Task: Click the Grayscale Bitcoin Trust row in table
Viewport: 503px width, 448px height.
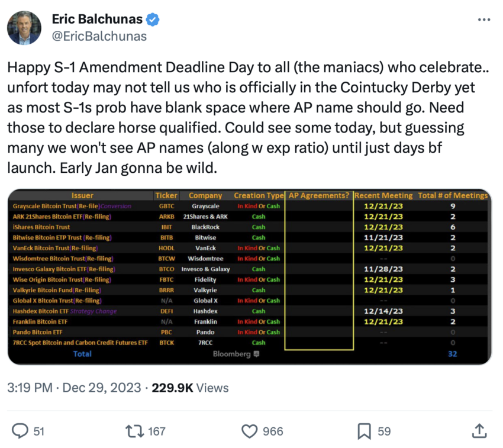Action: 250,206
